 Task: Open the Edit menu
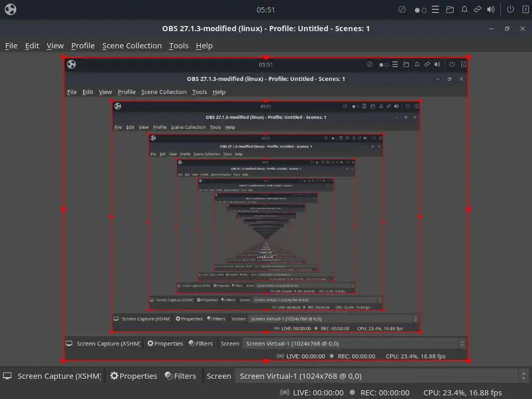32,46
